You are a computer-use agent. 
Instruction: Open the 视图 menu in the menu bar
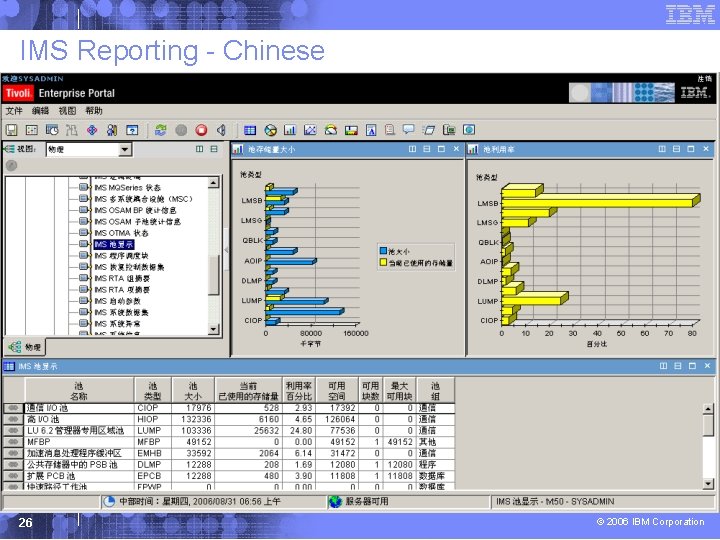[x=67, y=111]
